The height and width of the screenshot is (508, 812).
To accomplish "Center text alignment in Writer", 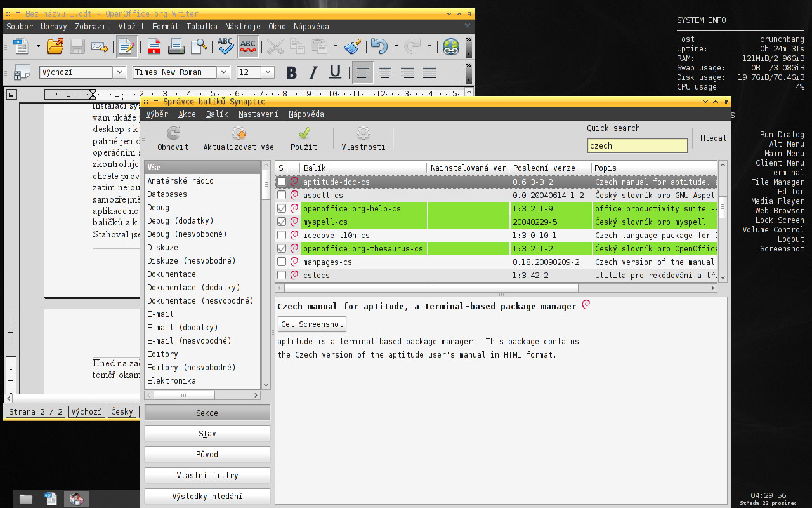I will pyautogui.click(x=384, y=72).
